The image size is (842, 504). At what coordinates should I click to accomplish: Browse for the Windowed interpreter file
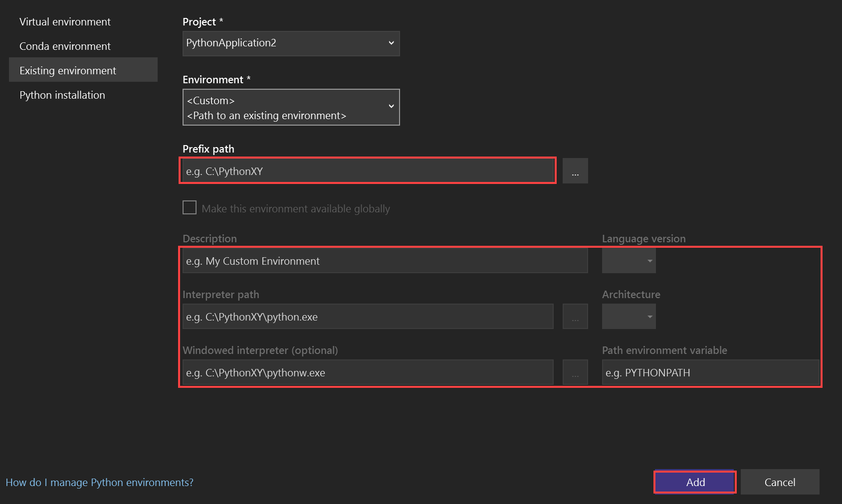point(575,372)
